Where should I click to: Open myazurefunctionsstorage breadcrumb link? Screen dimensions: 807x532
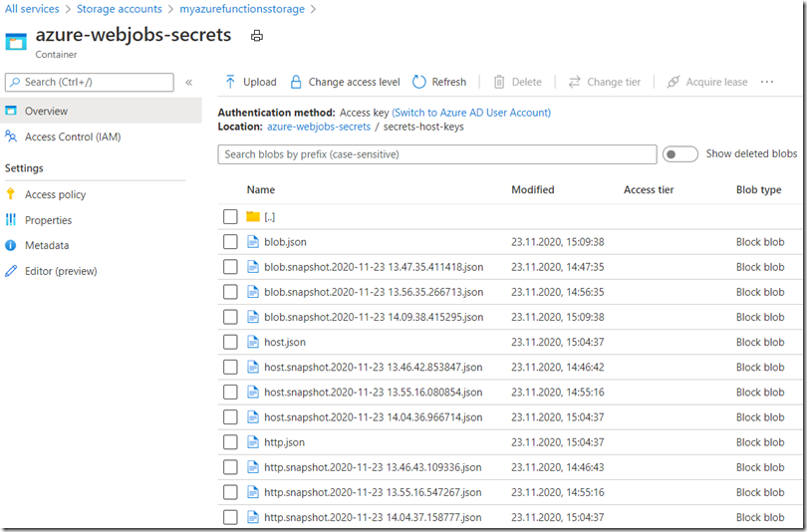[x=242, y=9]
